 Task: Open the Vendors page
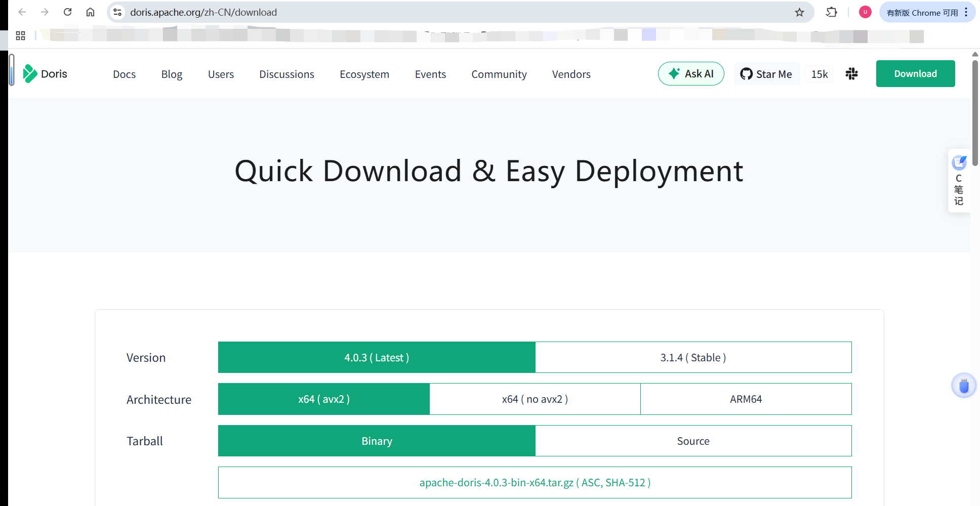571,74
